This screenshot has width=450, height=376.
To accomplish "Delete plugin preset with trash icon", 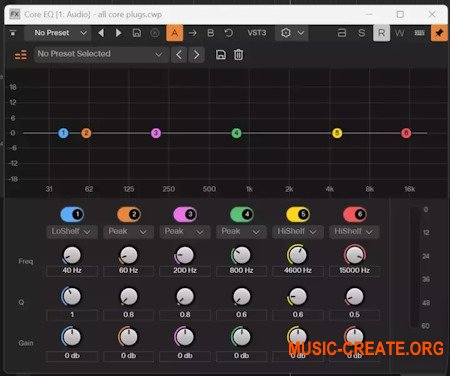I will [x=238, y=54].
